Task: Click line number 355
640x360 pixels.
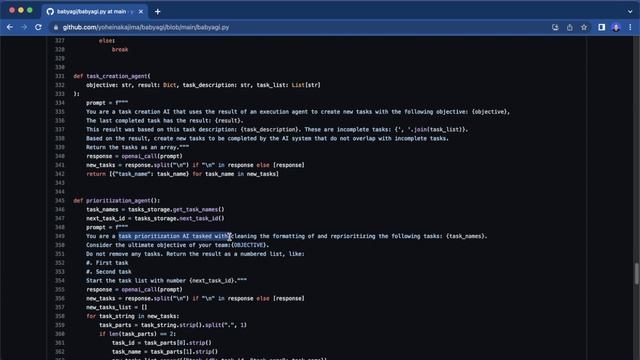Action: click(60, 290)
